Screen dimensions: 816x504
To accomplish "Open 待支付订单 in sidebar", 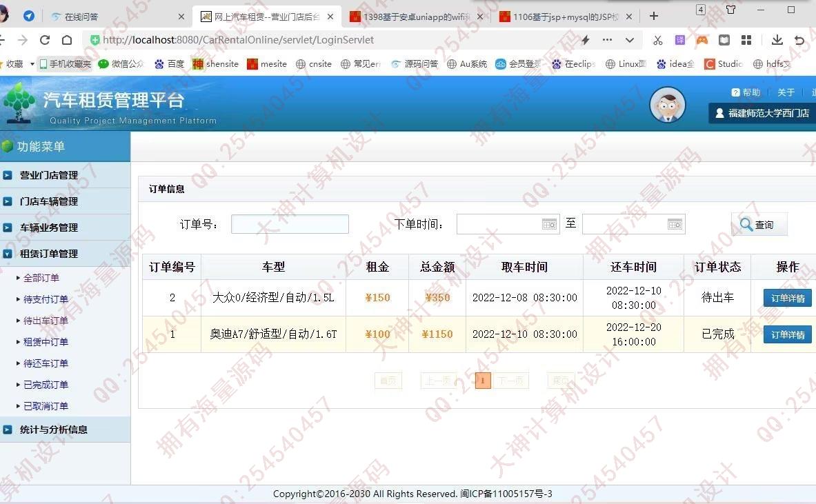I will coord(46,299).
